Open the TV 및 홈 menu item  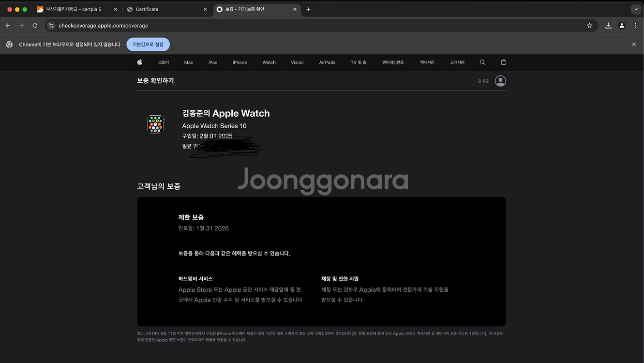point(359,62)
